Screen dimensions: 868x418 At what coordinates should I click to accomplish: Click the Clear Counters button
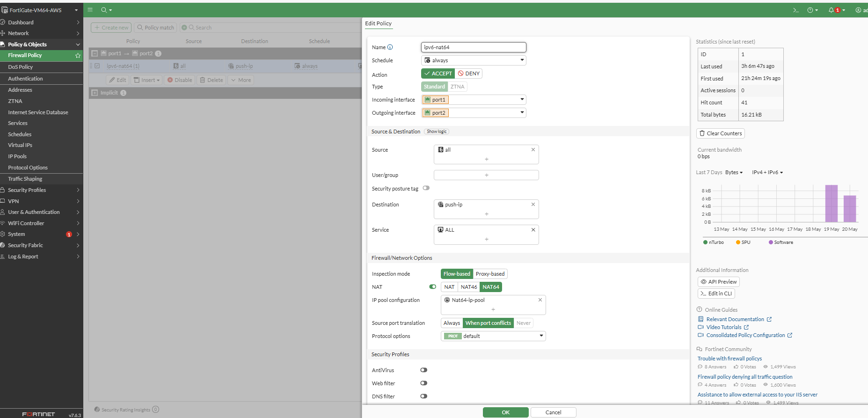click(x=721, y=133)
